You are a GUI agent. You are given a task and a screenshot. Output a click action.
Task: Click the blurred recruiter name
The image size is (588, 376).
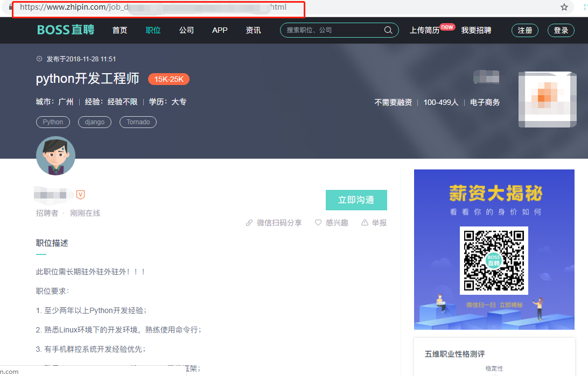53,194
